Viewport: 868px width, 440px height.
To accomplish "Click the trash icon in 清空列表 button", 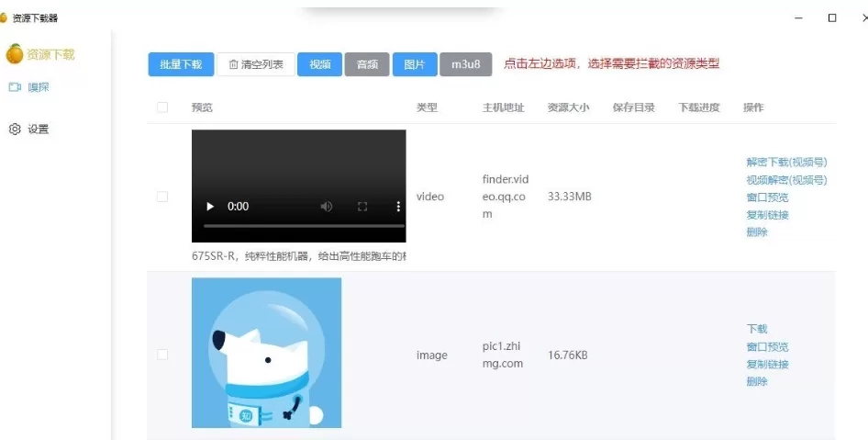I will tap(233, 64).
